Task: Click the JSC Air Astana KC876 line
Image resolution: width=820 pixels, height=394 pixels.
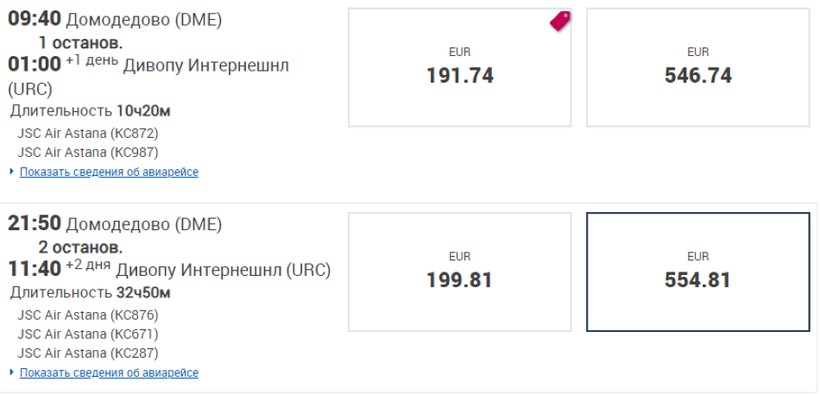Action: (x=88, y=315)
